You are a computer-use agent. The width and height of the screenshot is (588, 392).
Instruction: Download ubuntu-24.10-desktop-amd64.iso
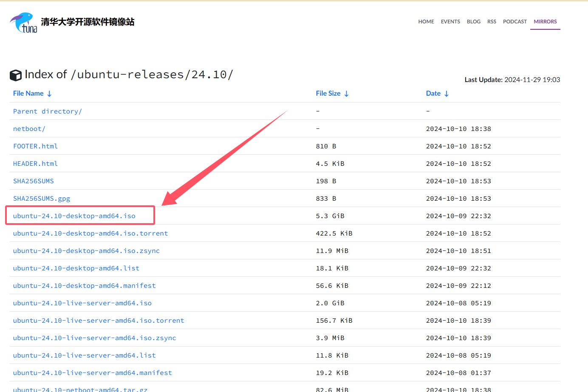(x=74, y=216)
